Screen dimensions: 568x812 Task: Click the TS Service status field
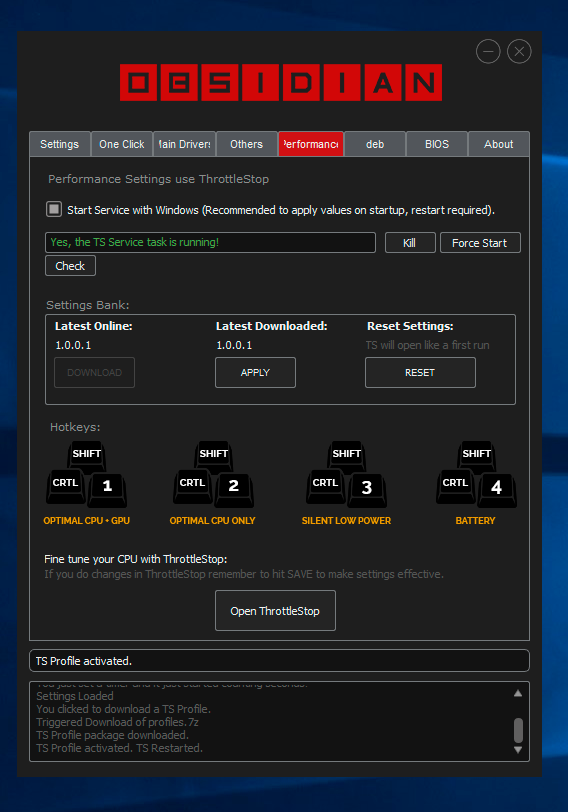tap(210, 242)
